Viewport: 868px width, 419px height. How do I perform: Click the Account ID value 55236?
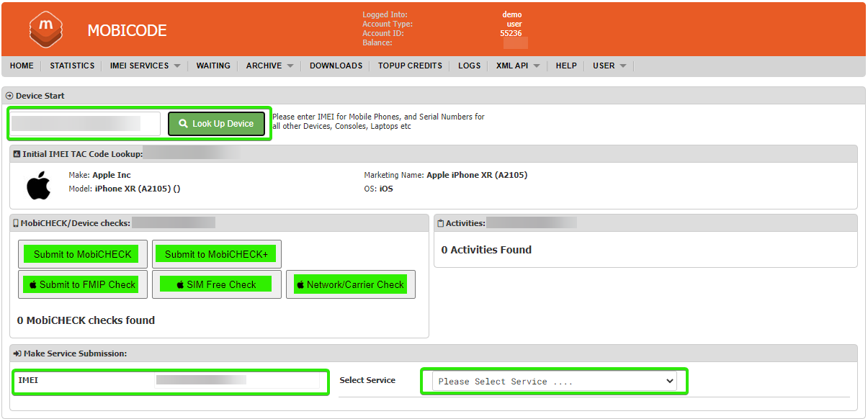click(511, 33)
